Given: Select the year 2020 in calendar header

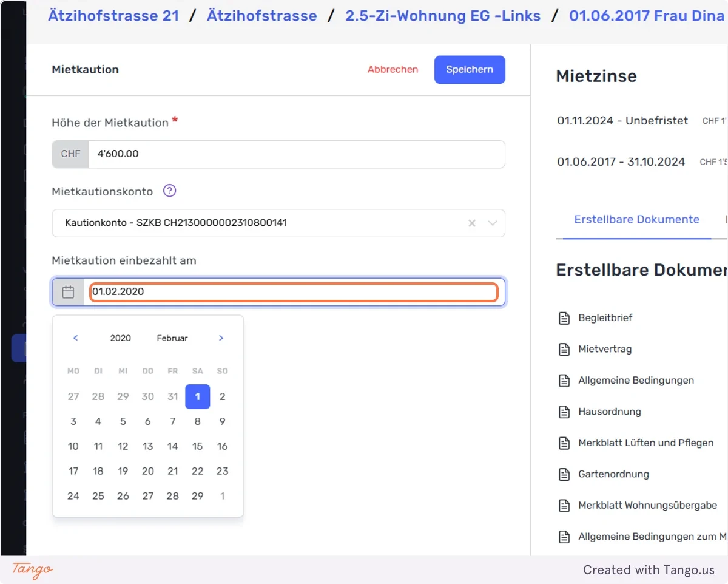Looking at the screenshot, I should pos(121,338).
